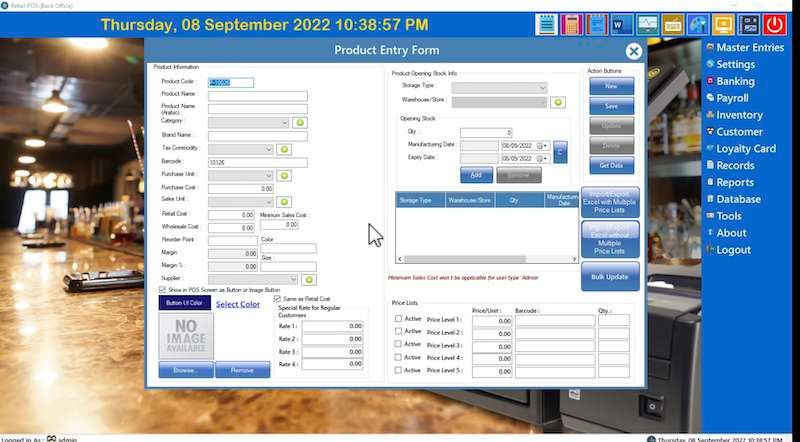Check Active for Price Level 1
Screen dimensions: 800x442
(399, 319)
